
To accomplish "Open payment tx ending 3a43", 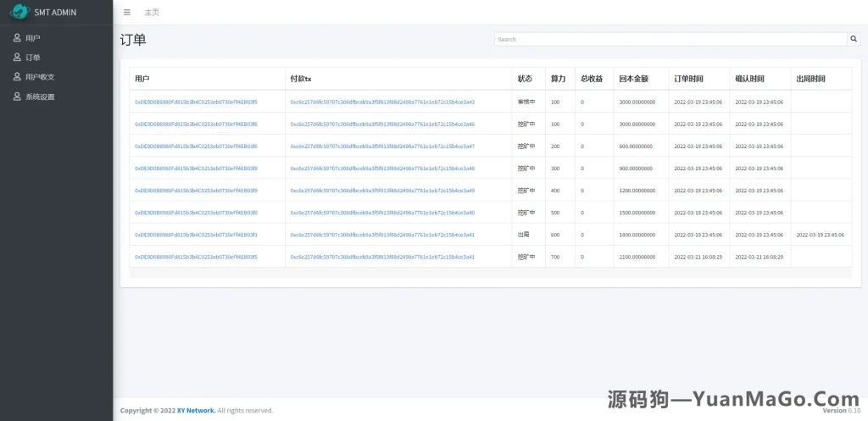I will [x=382, y=102].
